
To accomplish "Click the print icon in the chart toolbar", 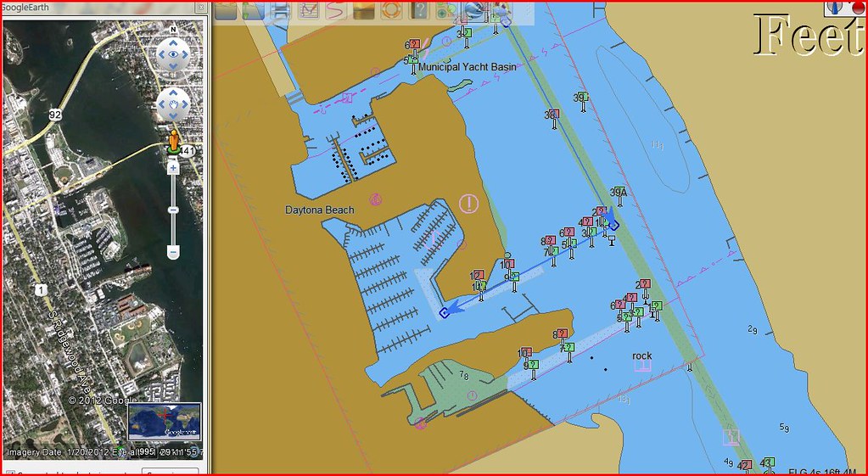I will (281, 11).
